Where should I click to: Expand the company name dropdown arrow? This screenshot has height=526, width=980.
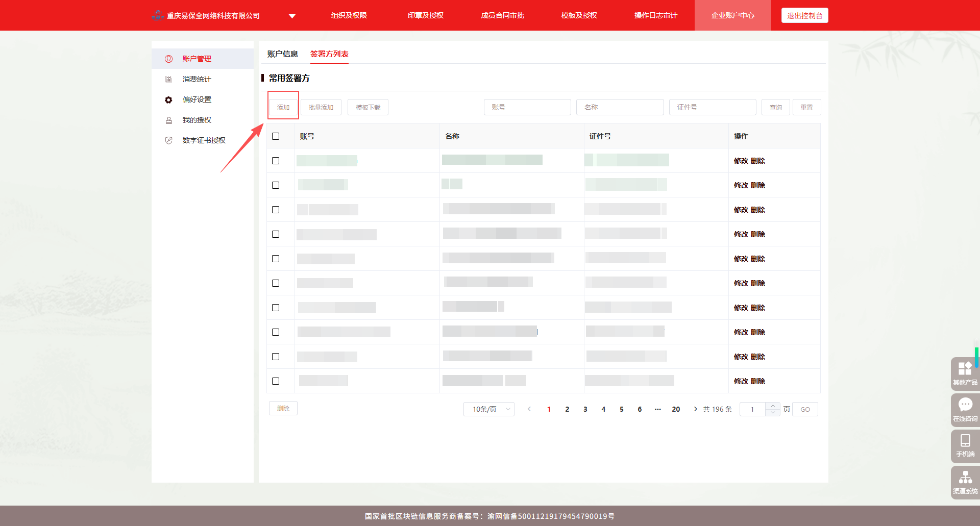coord(292,16)
